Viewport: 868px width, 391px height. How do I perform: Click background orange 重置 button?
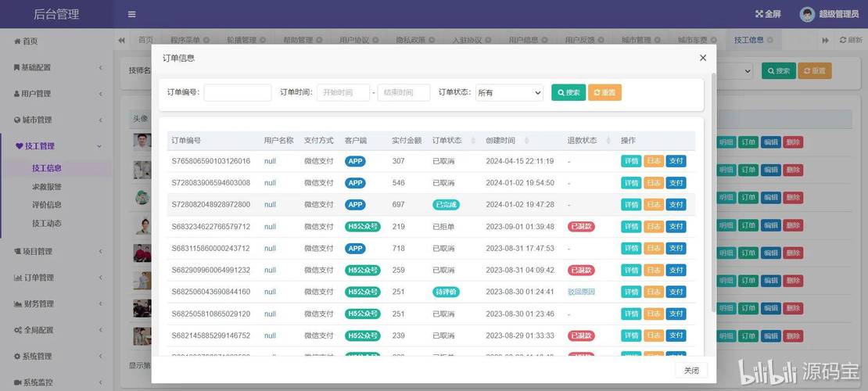coord(814,71)
